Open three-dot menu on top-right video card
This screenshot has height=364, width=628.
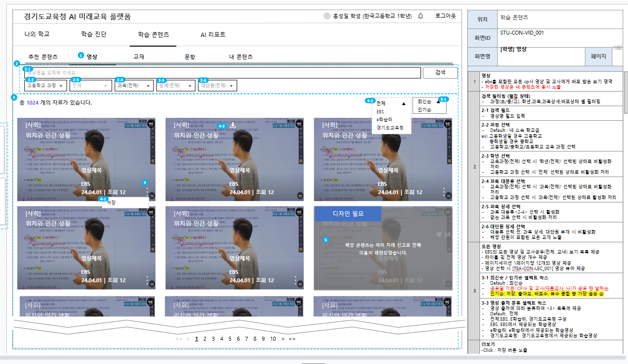coord(444,192)
